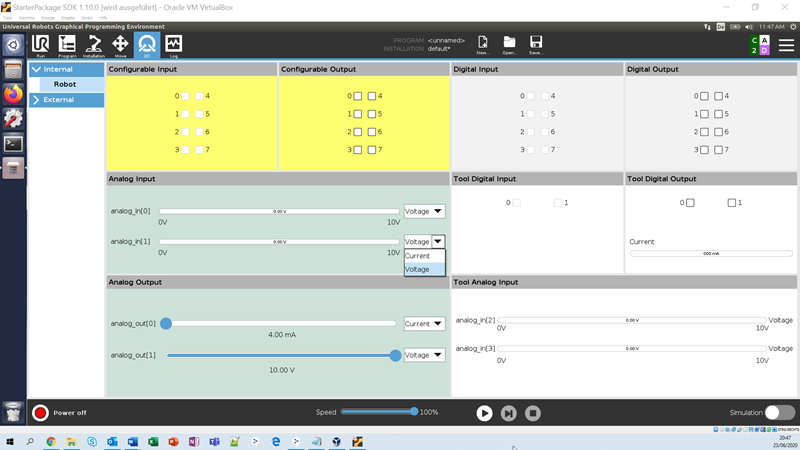Screen dimensions: 800x450
Task: Launch Firefox from the Ubuntu dock
Action: 13,94
